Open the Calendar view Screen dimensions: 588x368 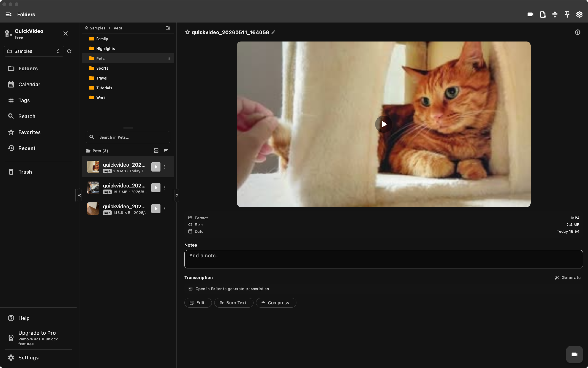point(38,84)
